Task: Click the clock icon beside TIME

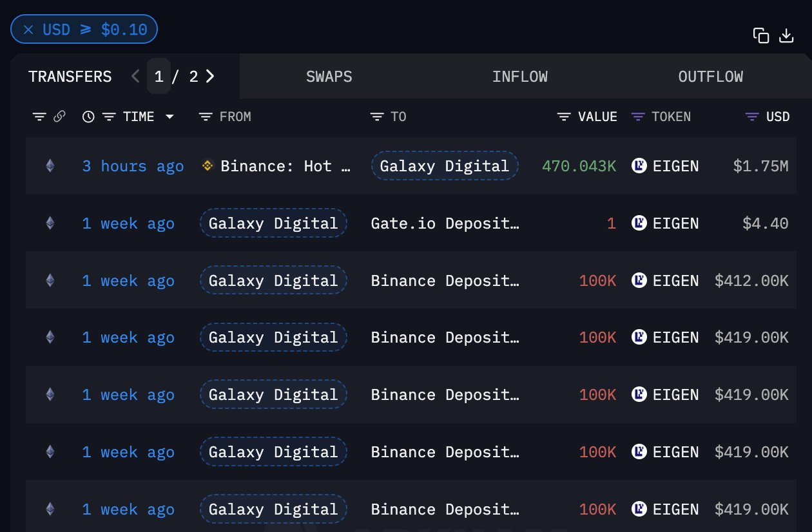Action: [89, 117]
